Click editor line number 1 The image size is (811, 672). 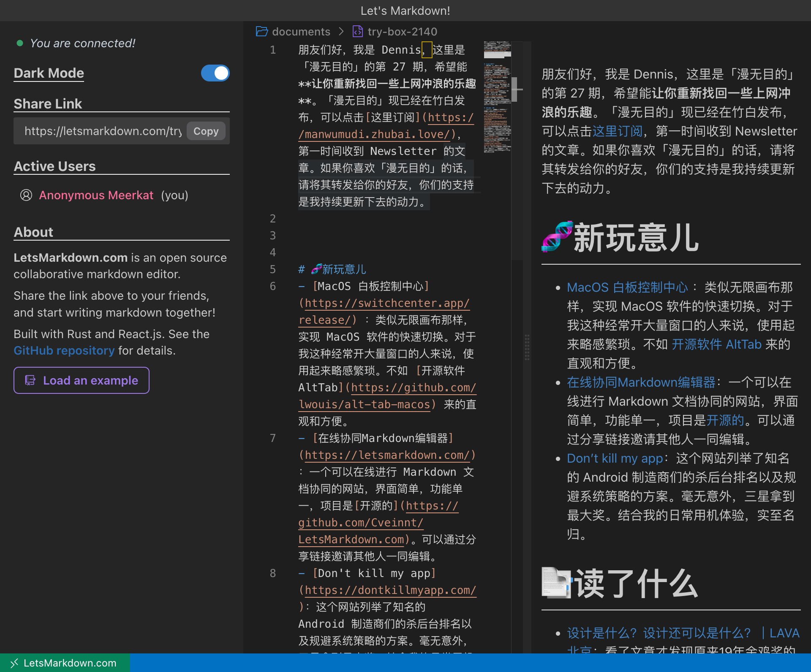point(273,50)
